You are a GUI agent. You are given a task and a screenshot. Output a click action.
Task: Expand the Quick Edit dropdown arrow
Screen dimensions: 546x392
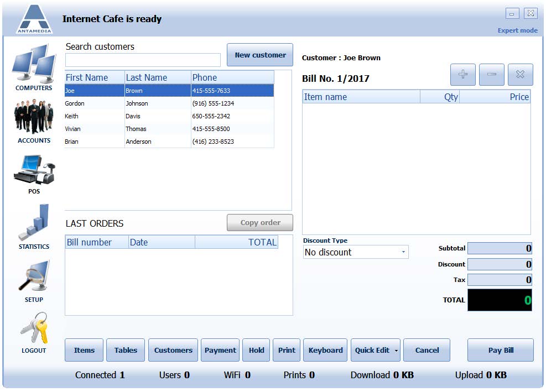click(x=396, y=351)
